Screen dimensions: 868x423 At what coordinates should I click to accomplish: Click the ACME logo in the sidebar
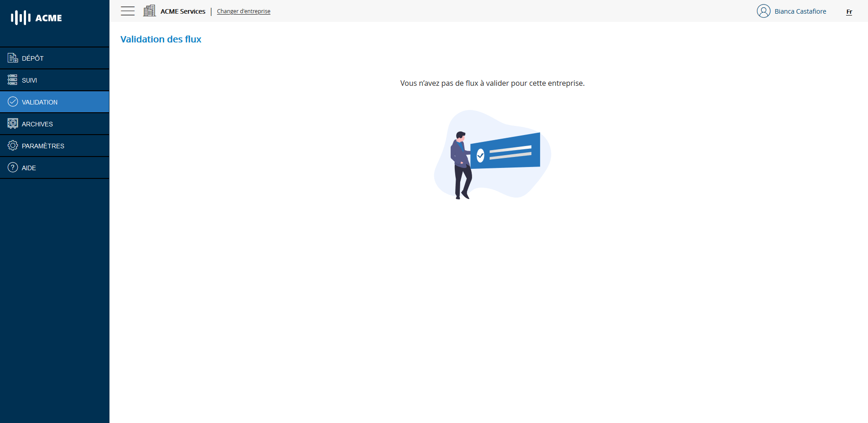click(x=36, y=18)
